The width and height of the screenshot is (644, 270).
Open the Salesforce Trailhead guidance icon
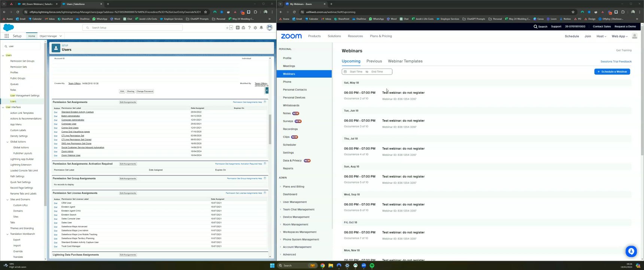coord(243,28)
